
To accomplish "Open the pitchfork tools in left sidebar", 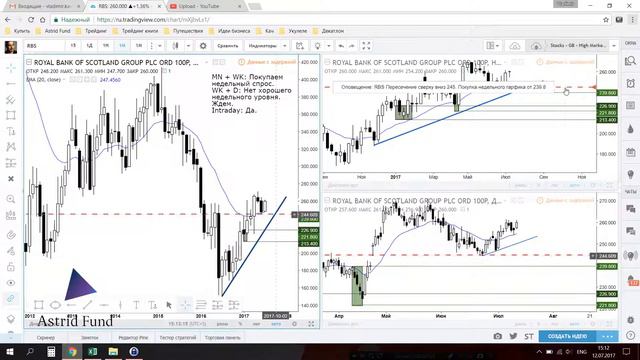I will (x=11, y=100).
